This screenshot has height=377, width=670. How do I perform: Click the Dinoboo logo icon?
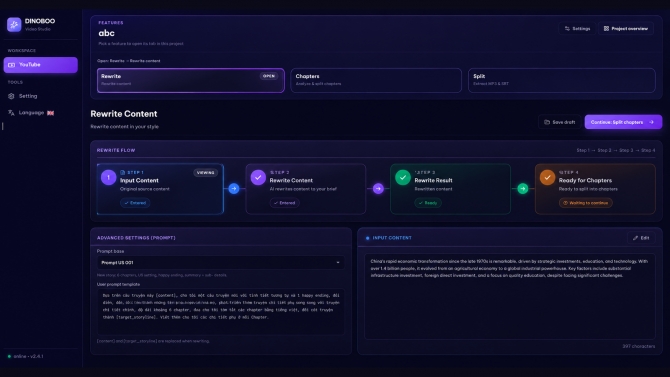pyautogui.click(x=14, y=24)
